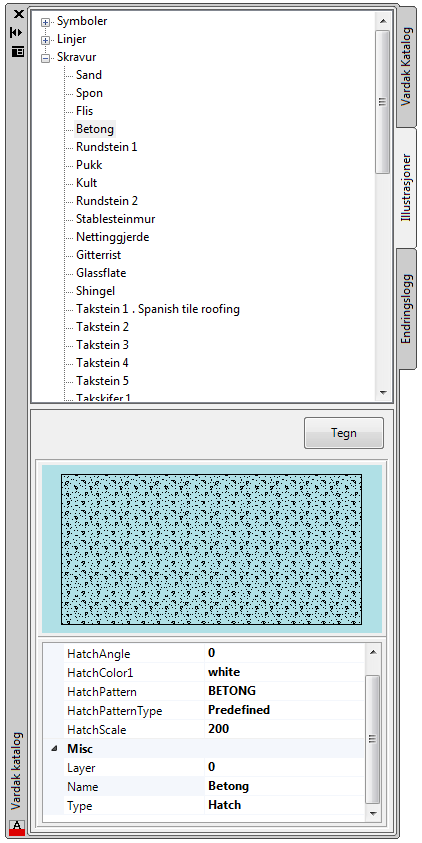Select Takstein 1 Spanish tile roofing
The width and height of the screenshot is (422, 843).
(x=158, y=309)
